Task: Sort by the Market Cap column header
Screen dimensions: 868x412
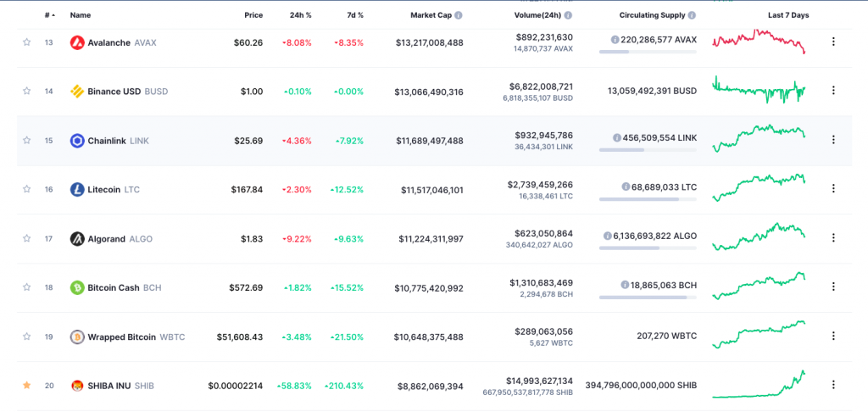Action: click(x=431, y=15)
